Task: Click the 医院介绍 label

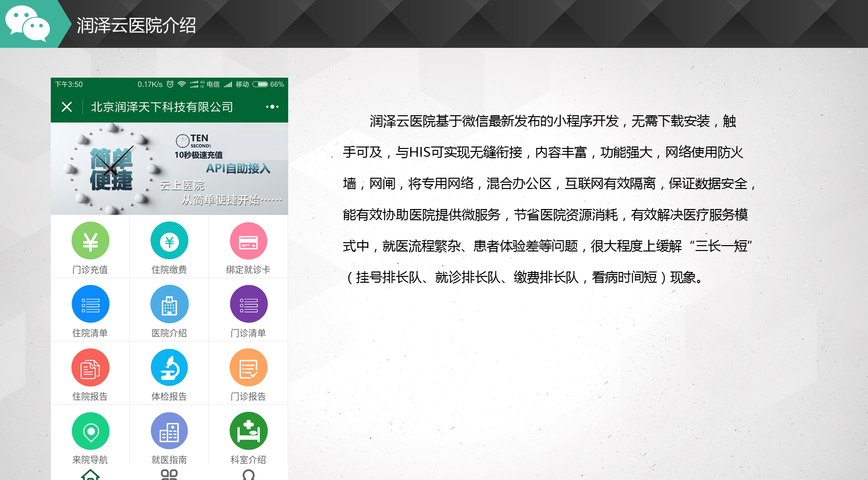Action: (169, 333)
